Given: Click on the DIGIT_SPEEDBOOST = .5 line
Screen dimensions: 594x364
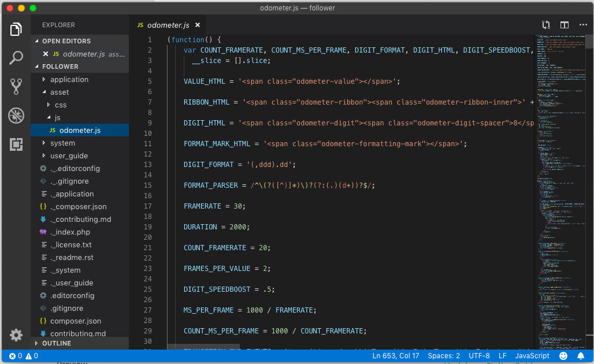Looking at the screenshot, I should pyautogui.click(x=229, y=289).
